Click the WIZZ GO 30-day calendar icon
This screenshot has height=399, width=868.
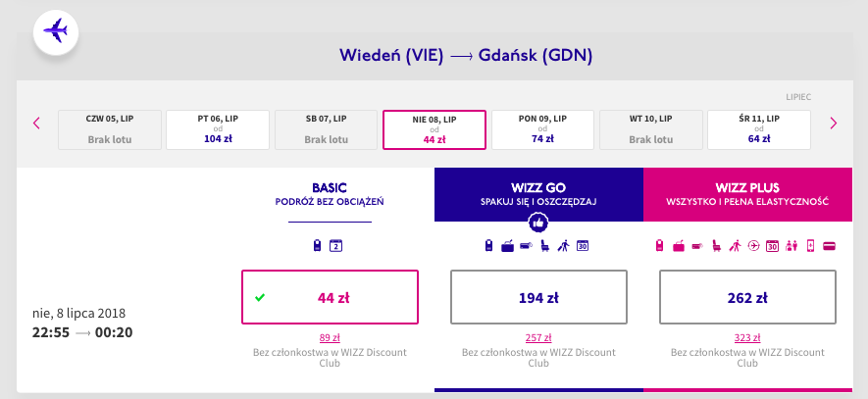point(582,245)
